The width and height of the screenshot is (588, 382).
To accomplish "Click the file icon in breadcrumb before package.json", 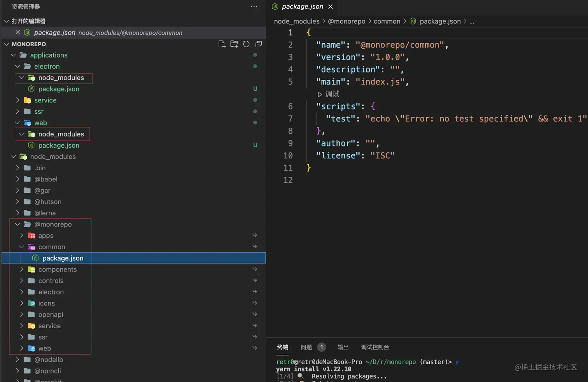I will (x=413, y=21).
